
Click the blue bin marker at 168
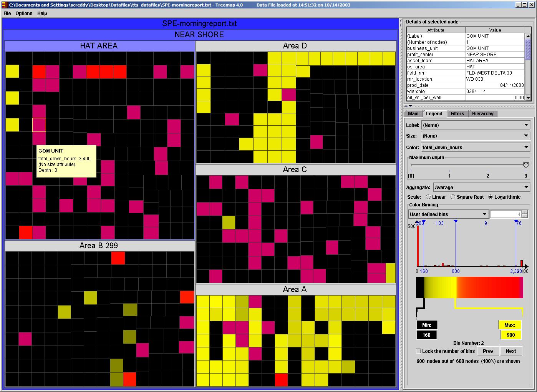424,222
